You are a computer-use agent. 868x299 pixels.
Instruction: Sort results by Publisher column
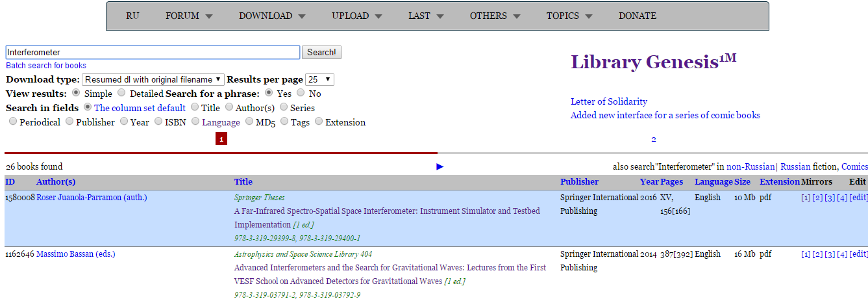coord(579,182)
